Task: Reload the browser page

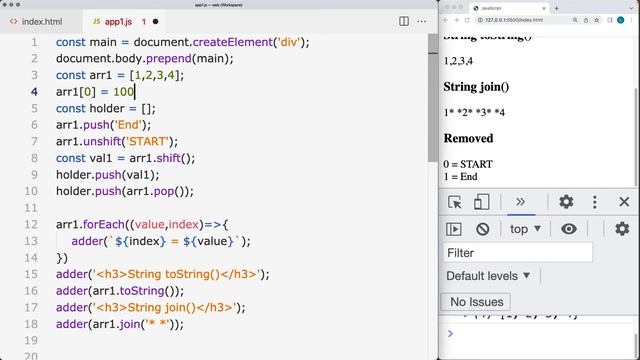Action: click(467, 20)
